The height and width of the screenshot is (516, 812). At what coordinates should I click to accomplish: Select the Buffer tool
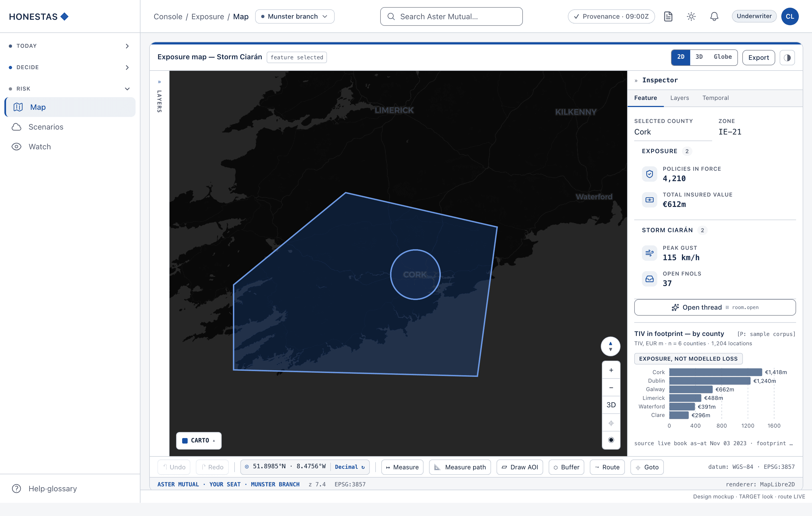(x=566, y=467)
